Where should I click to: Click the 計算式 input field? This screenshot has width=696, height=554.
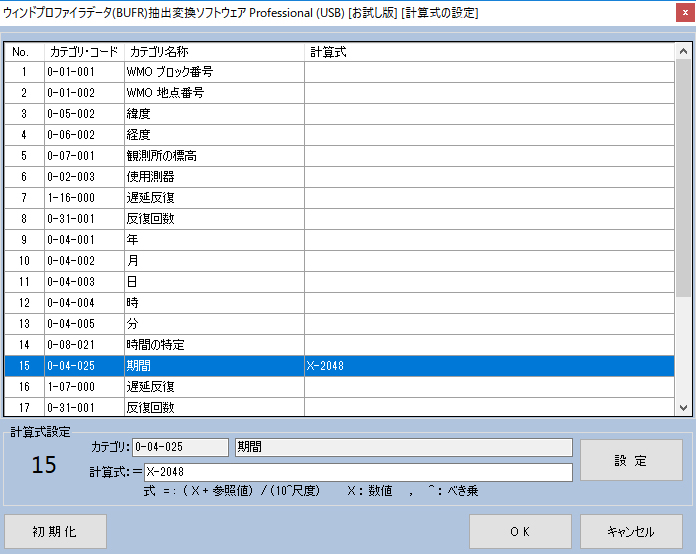tap(358, 472)
